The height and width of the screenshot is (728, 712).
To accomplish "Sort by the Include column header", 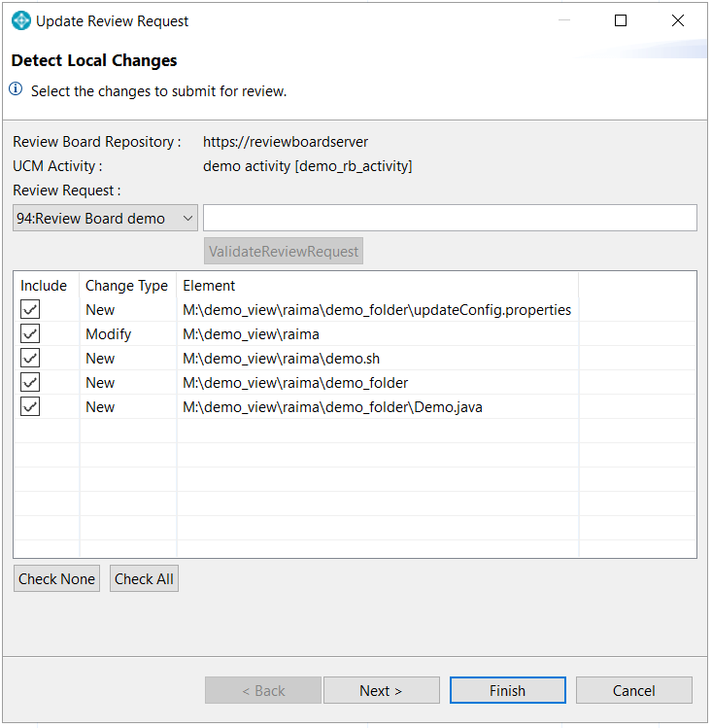I will [45, 286].
